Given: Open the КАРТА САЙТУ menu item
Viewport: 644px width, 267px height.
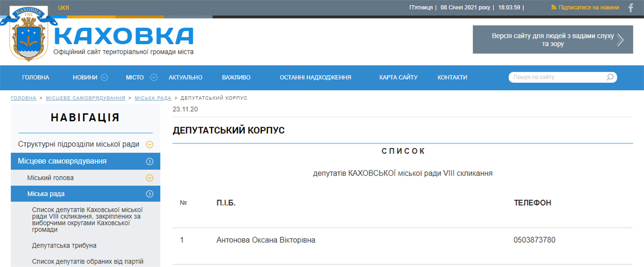Looking at the screenshot, I should click(x=398, y=77).
